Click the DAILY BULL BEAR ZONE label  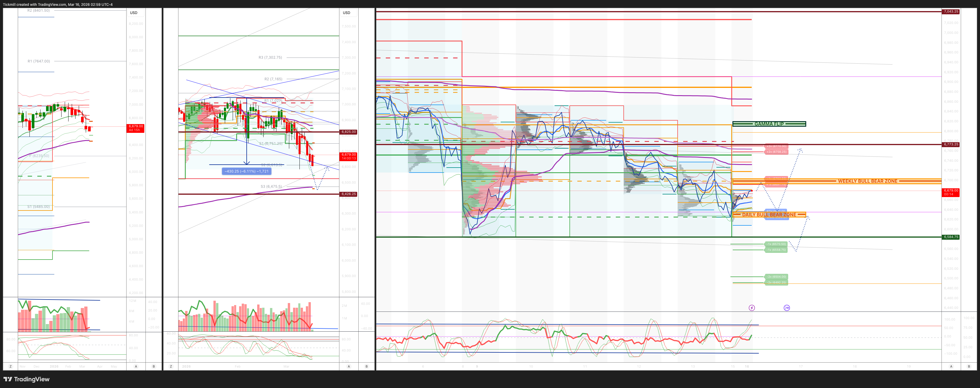click(769, 215)
